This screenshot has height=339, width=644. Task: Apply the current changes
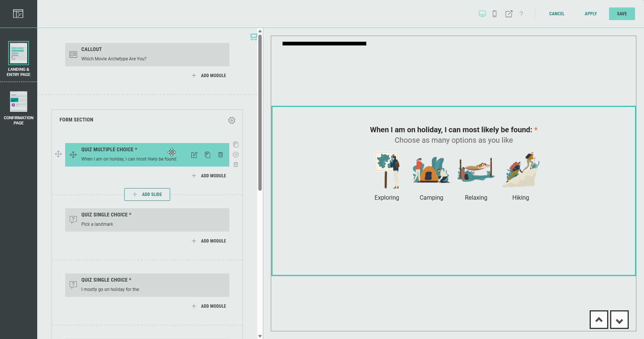tap(590, 14)
